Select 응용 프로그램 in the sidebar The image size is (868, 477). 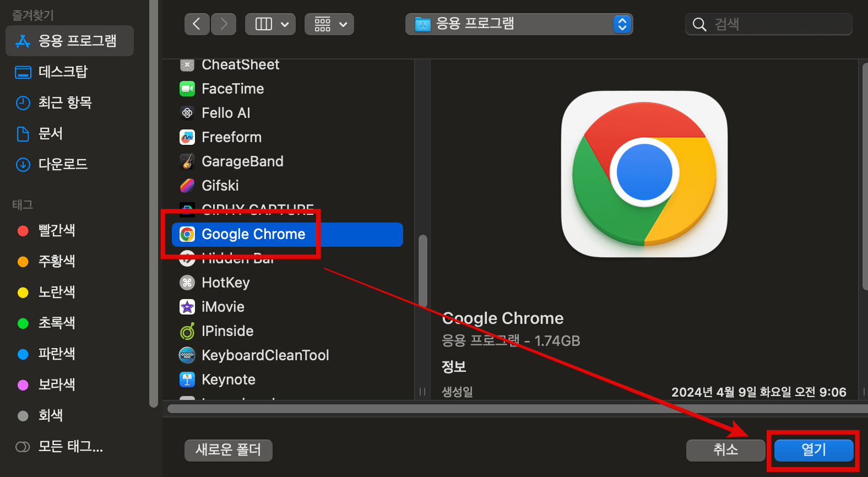point(69,41)
